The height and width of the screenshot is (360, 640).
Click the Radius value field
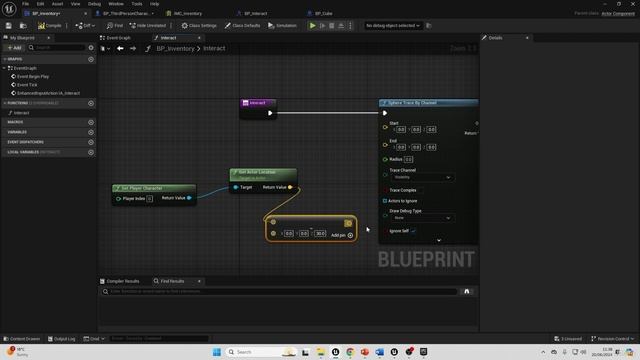[x=409, y=159]
